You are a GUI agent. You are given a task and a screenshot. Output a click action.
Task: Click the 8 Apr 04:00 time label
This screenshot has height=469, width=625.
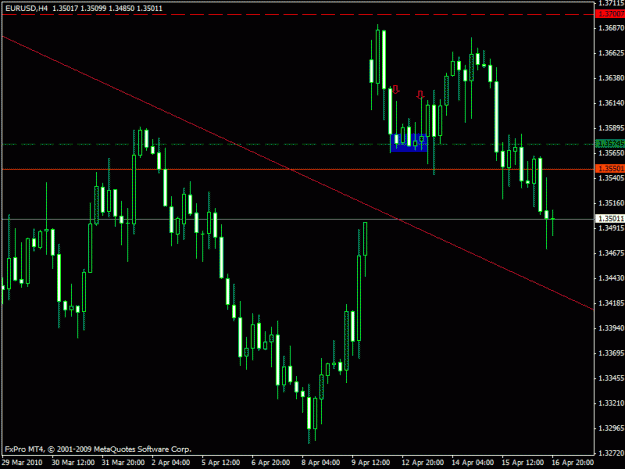(x=321, y=463)
